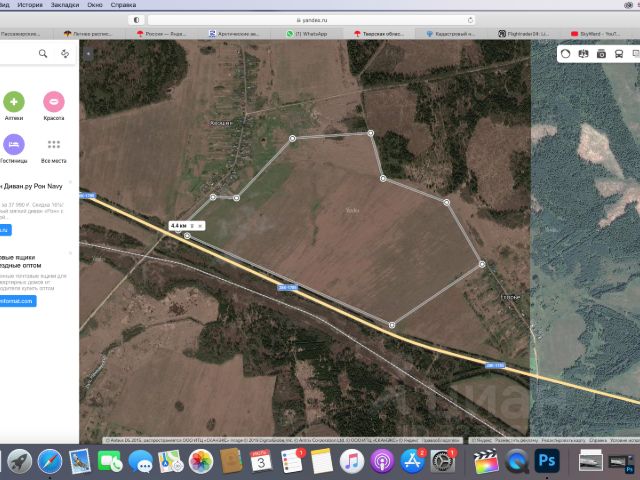The width and height of the screenshot is (640, 480).
Task: Open Photos from the Dock
Action: 201,462
